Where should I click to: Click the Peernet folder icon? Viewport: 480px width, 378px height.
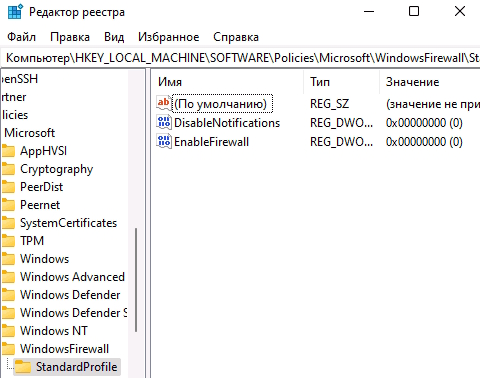8,205
